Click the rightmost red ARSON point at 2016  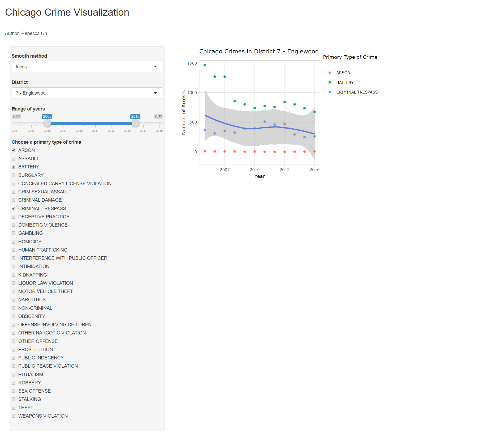[x=315, y=151]
